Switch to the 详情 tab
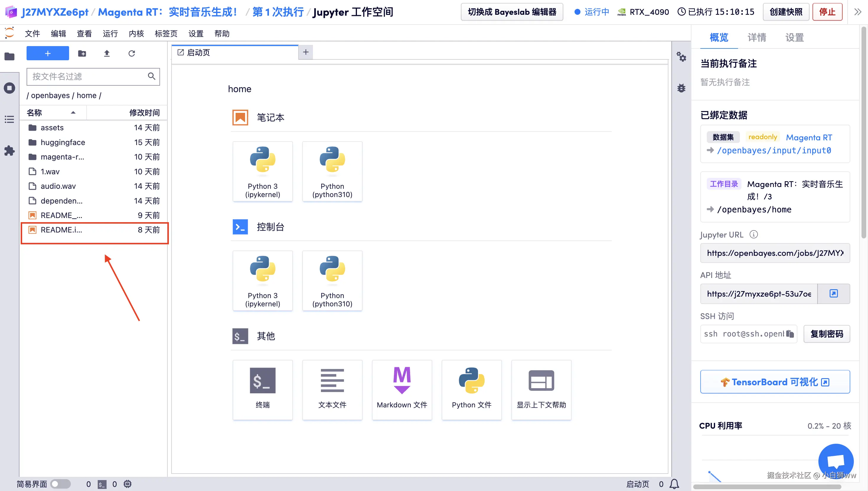The width and height of the screenshot is (868, 491). (x=756, y=38)
